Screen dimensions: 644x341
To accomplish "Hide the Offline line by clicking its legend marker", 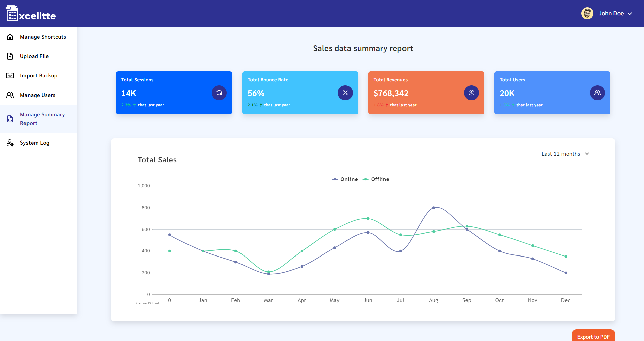I will (365, 179).
